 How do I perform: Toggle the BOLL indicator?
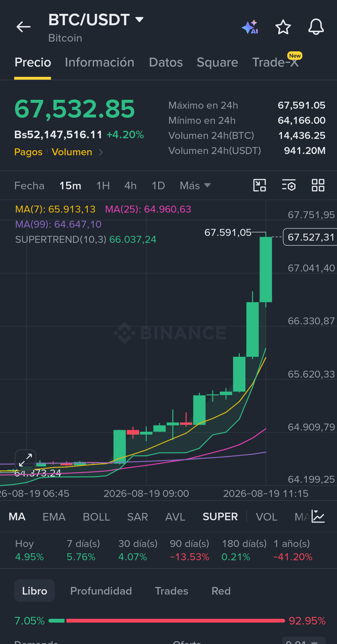(96, 517)
